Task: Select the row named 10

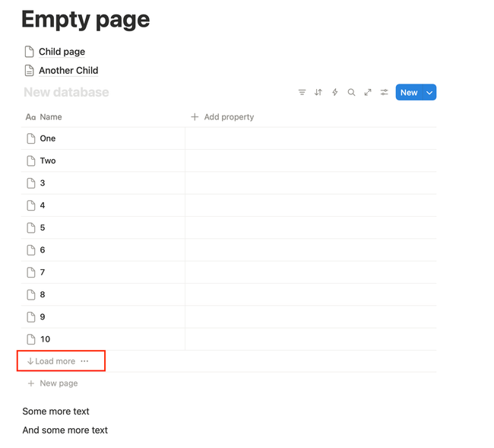Action: (x=46, y=339)
